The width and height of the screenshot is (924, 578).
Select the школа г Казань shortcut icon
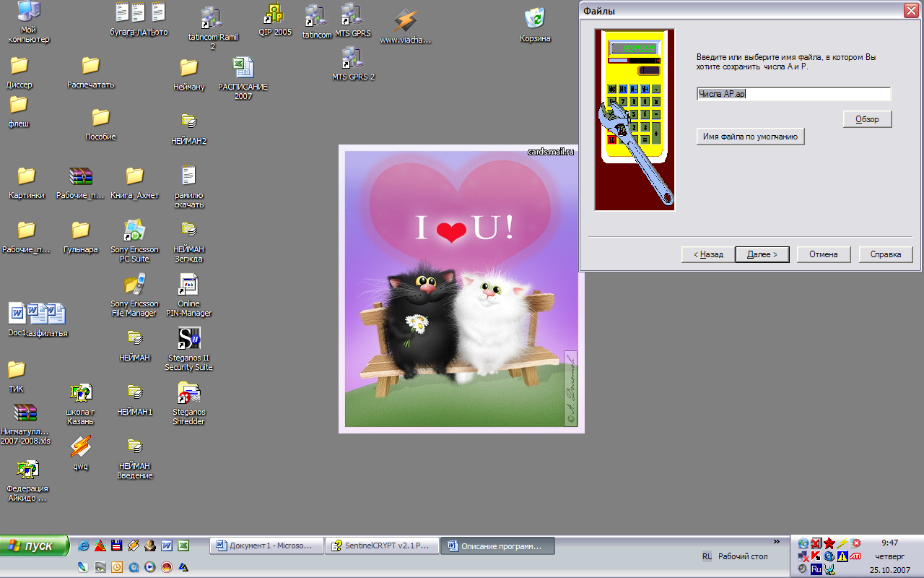tap(80, 403)
